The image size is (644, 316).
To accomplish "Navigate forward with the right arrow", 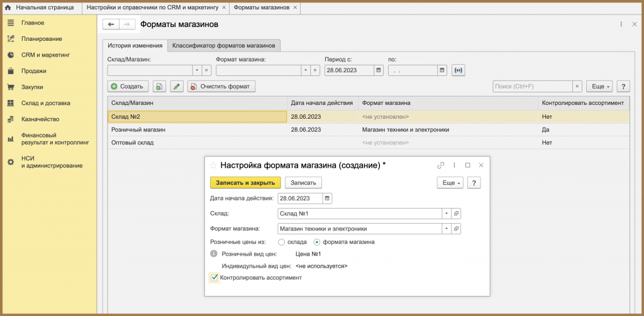I will coord(127,25).
